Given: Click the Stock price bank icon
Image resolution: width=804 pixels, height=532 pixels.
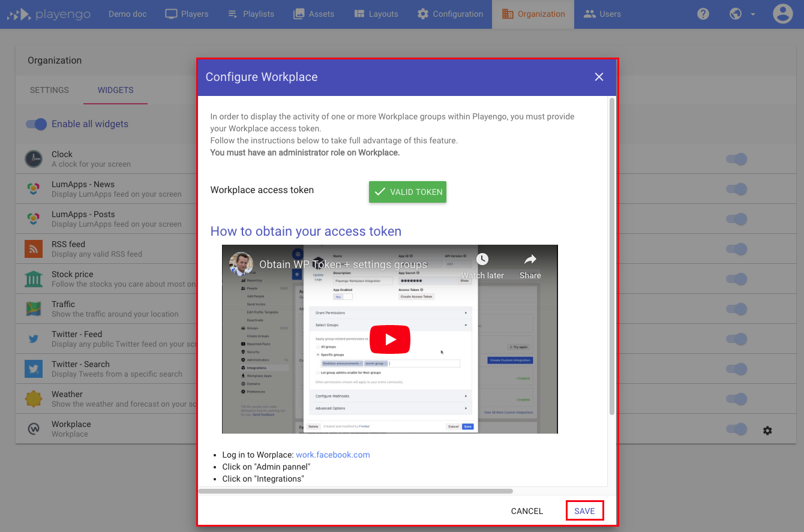Looking at the screenshot, I should coord(34,279).
